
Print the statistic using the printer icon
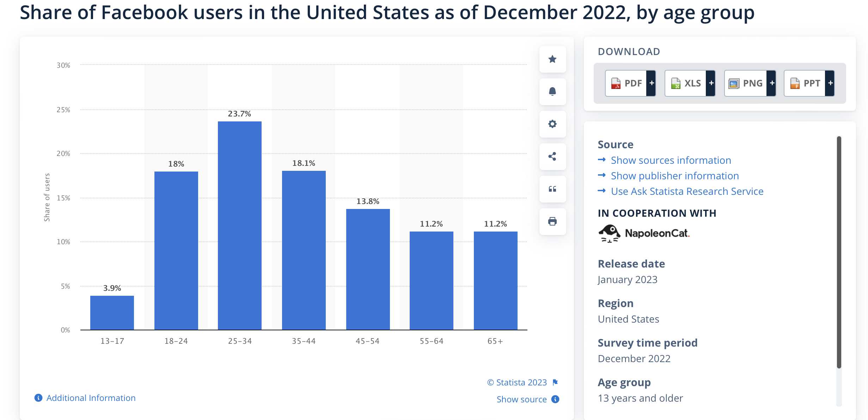coord(552,221)
